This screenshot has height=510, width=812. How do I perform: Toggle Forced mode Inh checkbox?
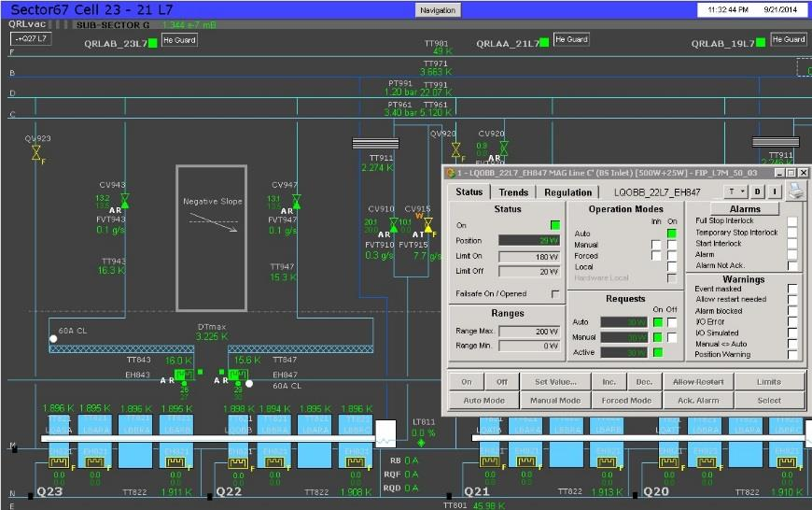point(656,256)
